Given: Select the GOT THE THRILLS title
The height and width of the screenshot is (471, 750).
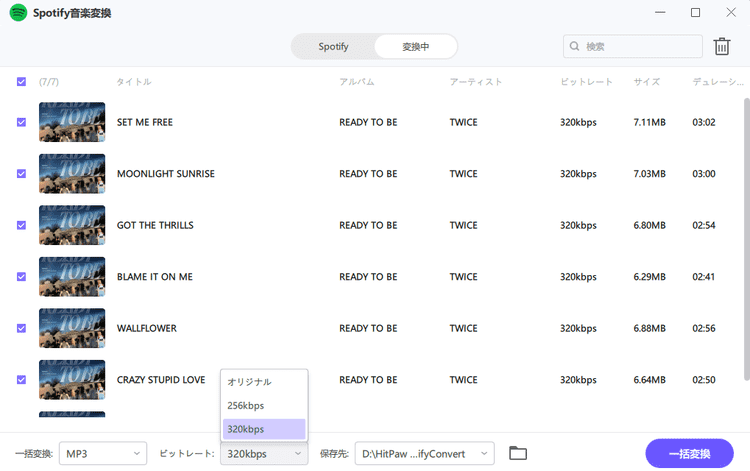Looking at the screenshot, I should 155,225.
